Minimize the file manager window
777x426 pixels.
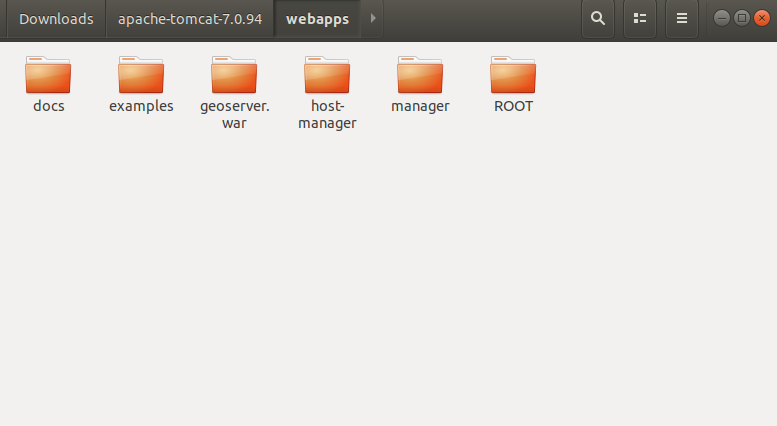721,18
